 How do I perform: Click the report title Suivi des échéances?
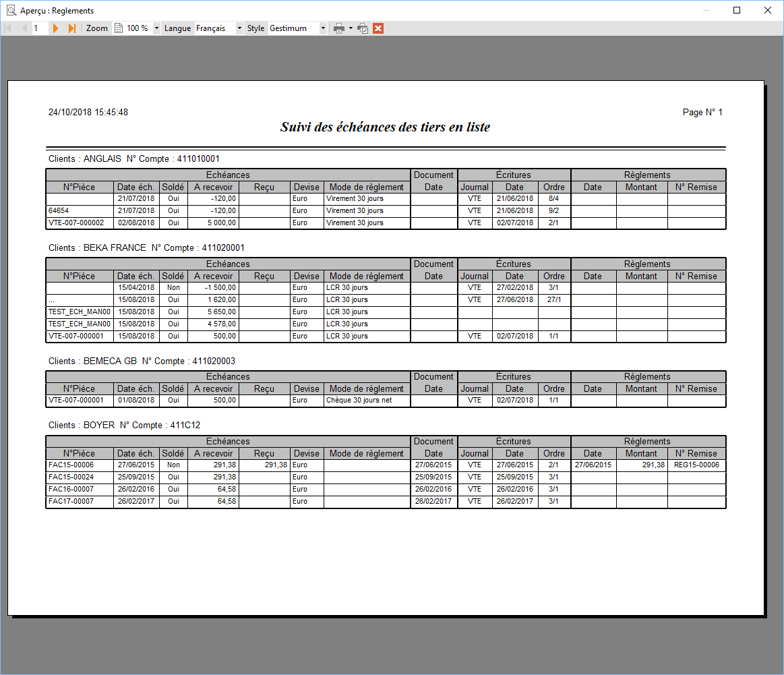tap(385, 127)
